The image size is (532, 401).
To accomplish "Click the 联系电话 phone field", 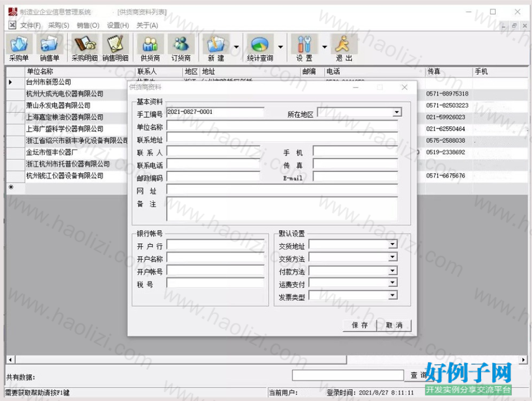I will click(213, 164).
